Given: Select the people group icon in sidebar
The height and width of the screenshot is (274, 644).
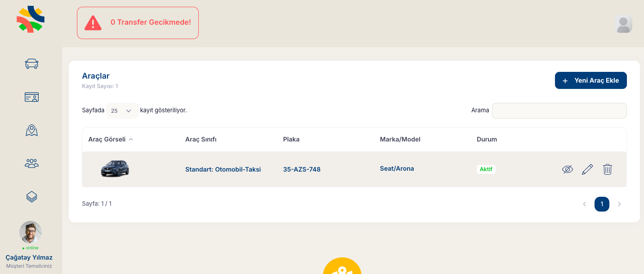Looking at the screenshot, I should (x=31, y=164).
